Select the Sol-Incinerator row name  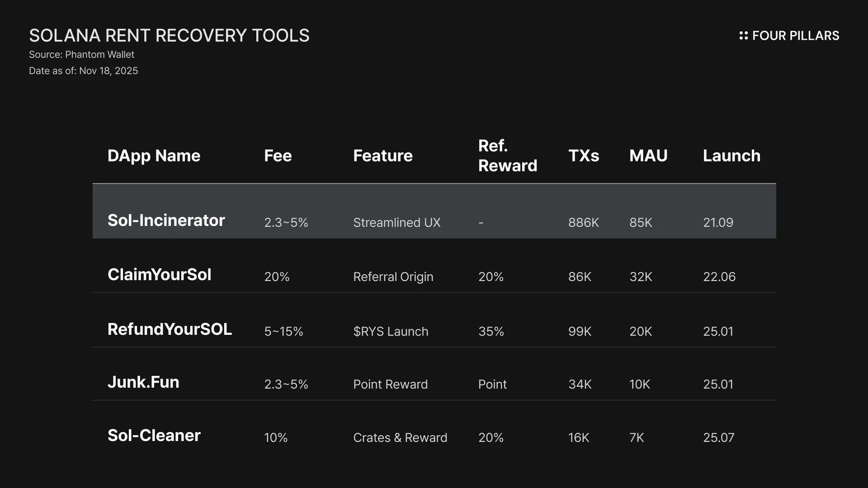click(166, 221)
